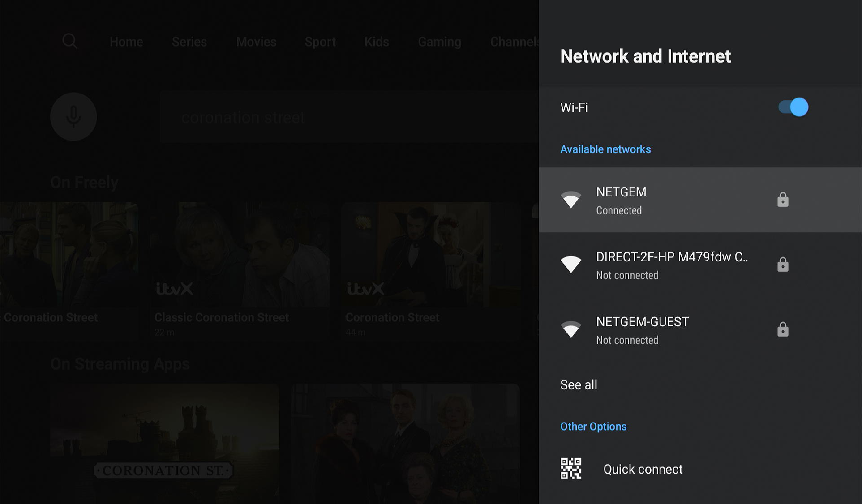The width and height of the screenshot is (862, 504).
Task: Click the Quick connect QR code icon
Action: pyautogui.click(x=571, y=469)
